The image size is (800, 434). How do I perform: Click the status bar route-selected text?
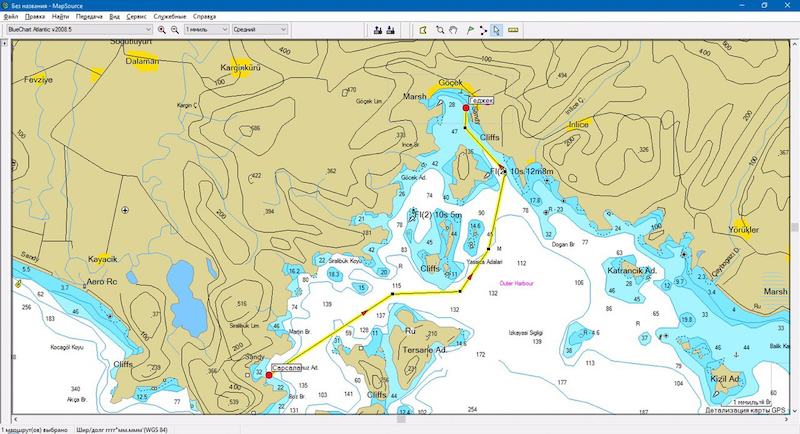click(34, 430)
